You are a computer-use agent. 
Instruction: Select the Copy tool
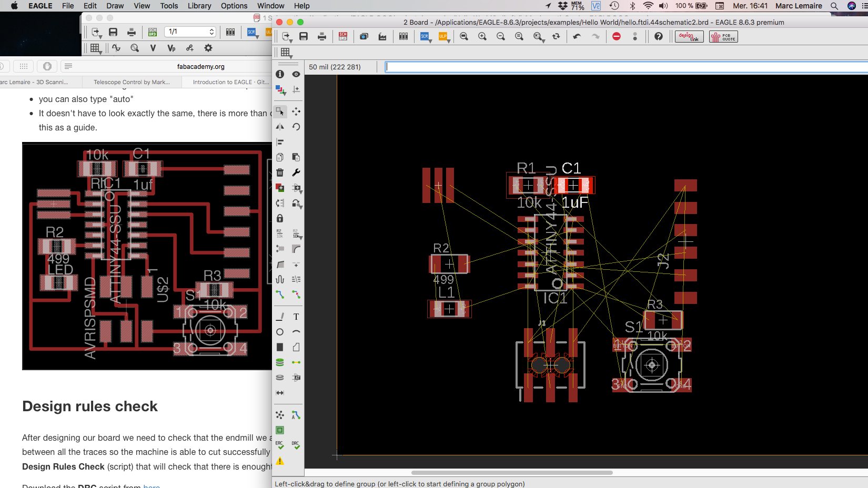(x=280, y=157)
